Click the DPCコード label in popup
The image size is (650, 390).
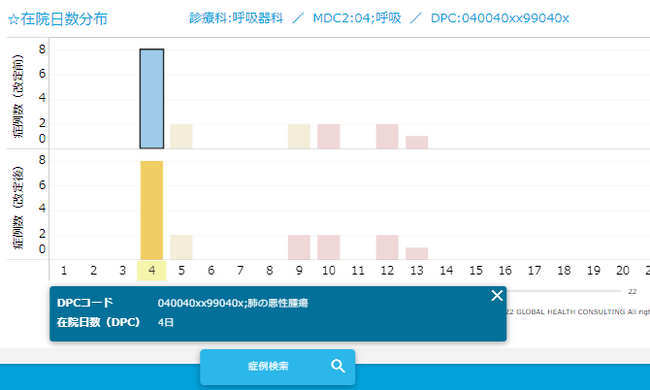tap(85, 303)
